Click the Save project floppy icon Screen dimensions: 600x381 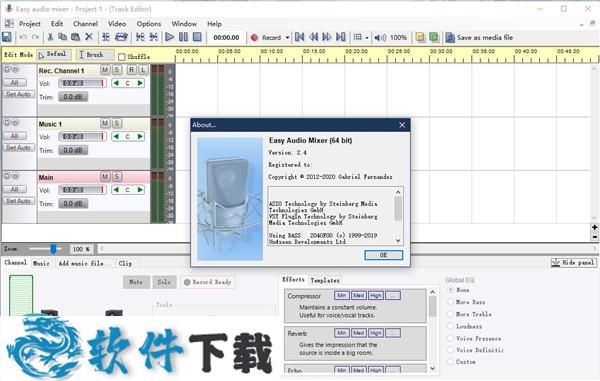pos(7,37)
